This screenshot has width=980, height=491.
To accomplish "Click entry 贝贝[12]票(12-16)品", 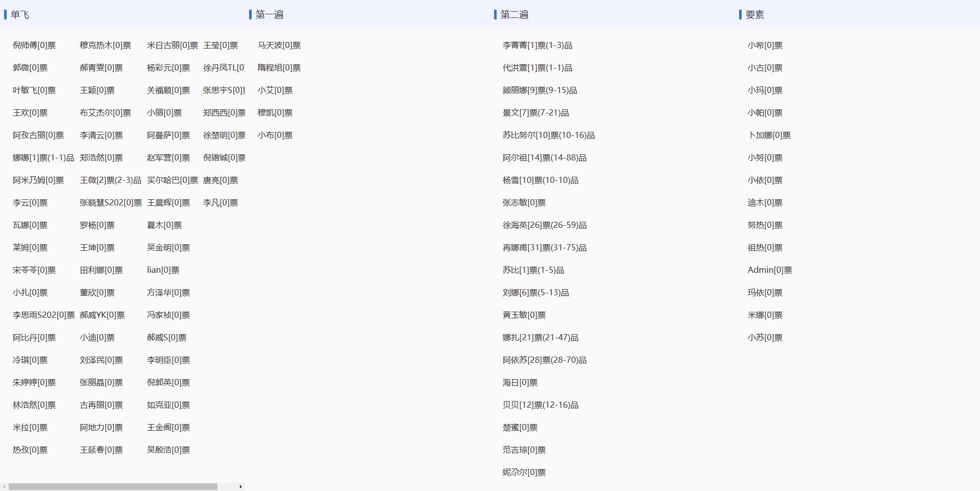I will (541, 405).
